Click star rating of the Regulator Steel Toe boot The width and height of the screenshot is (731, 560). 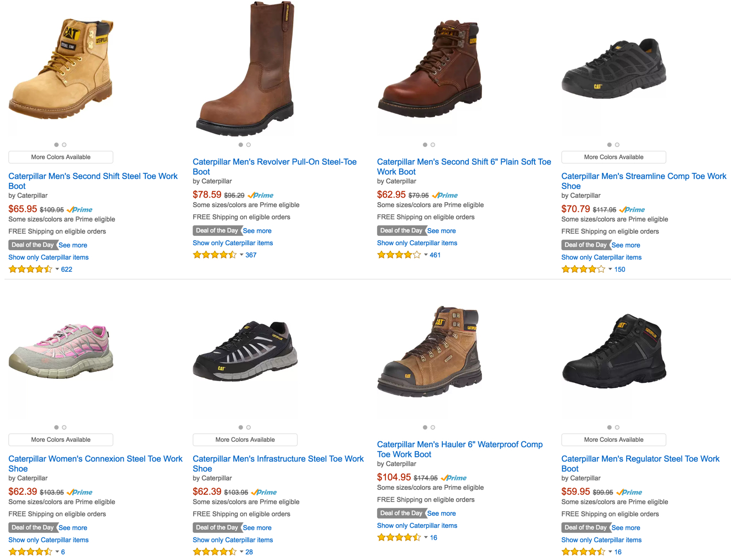point(583,551)
